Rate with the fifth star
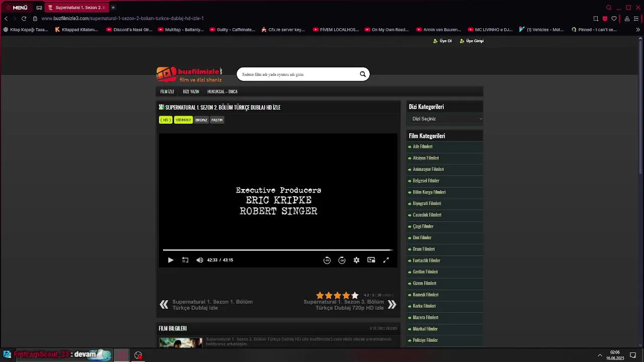644x362 pixels. 355,295
